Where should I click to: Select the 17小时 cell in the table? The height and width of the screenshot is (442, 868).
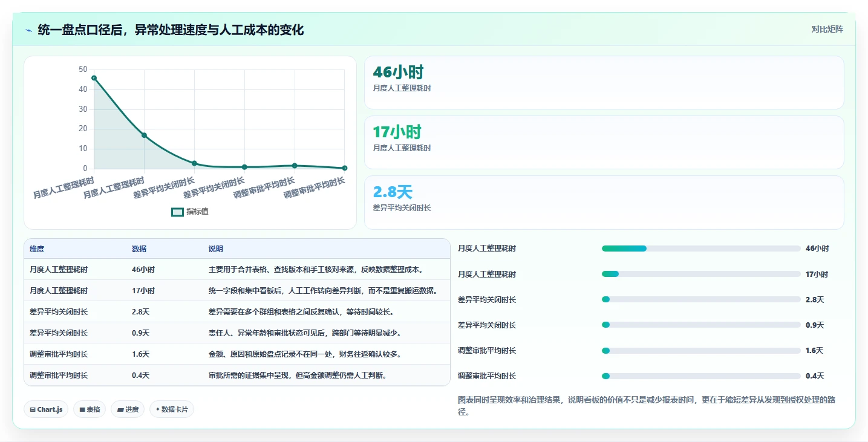[x=143, y=291]
